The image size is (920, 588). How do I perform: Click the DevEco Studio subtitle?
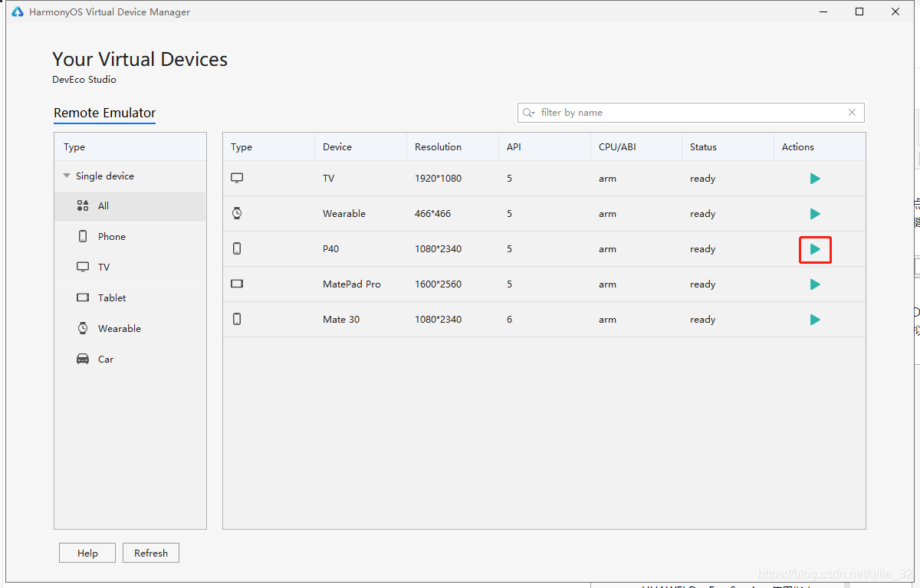(84, 80)
